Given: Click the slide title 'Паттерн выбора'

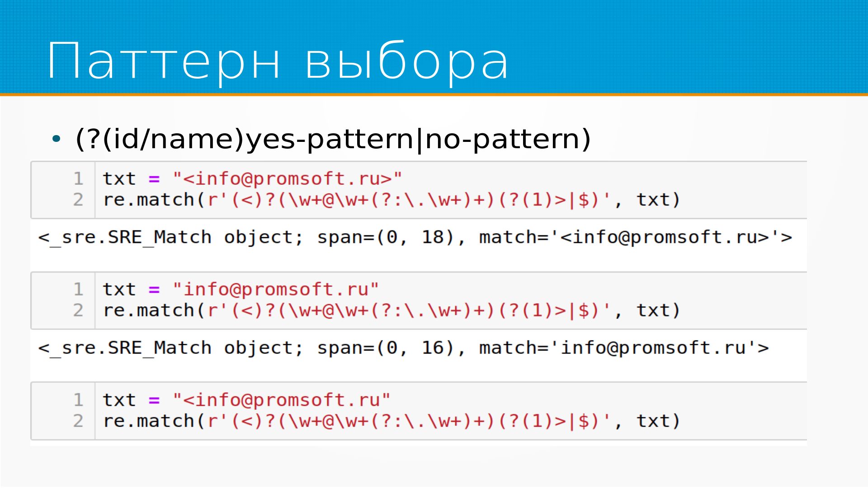Looking at the screenshot, I should coord(278,61).
